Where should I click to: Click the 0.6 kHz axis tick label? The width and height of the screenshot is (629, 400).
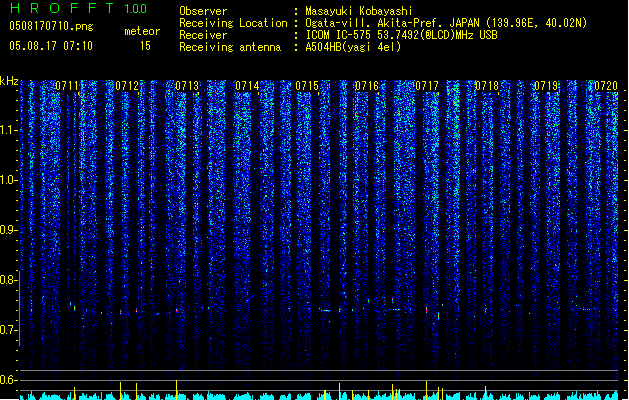click(x=8, y=380)
